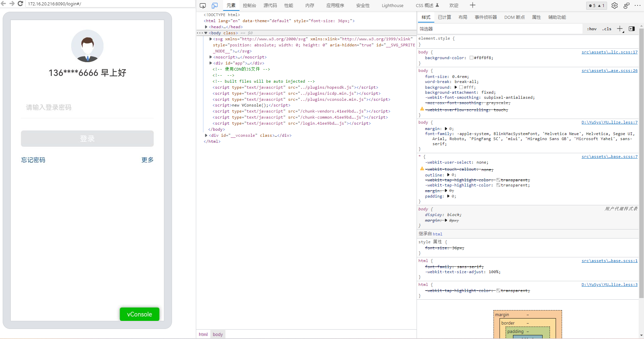Expand background shorthand in body rule
644x339 pixels.
coord(456,87)
